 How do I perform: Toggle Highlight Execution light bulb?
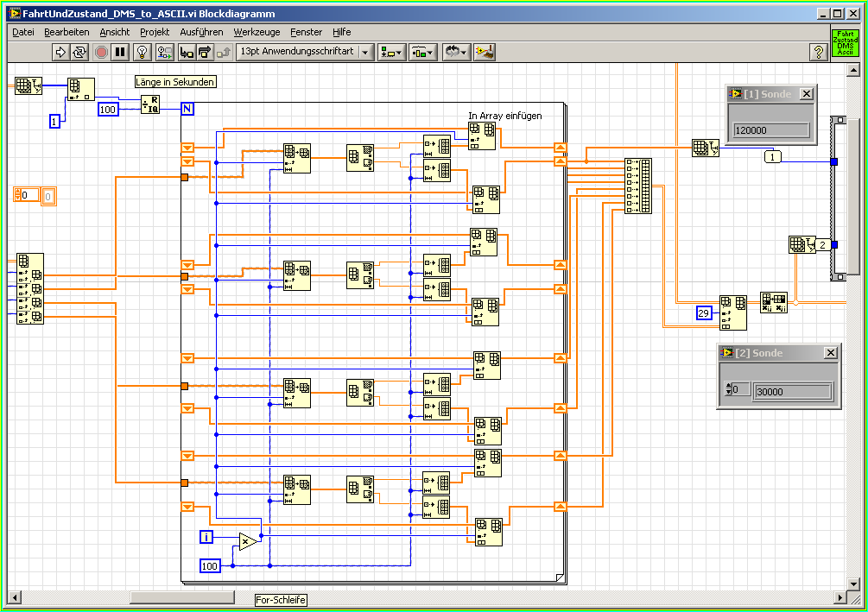(x=143, y=53)
